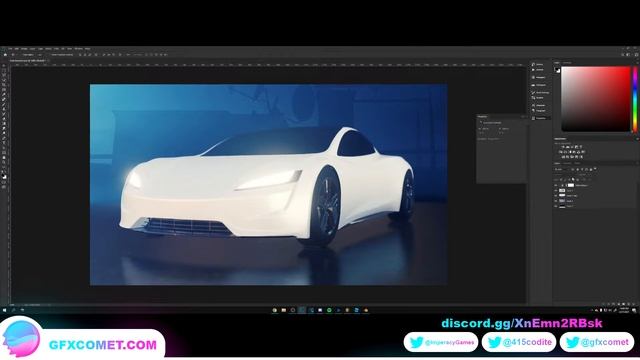Select the Crop tool
The width and height of the screenshot is (640, 360).
(4, 85)
